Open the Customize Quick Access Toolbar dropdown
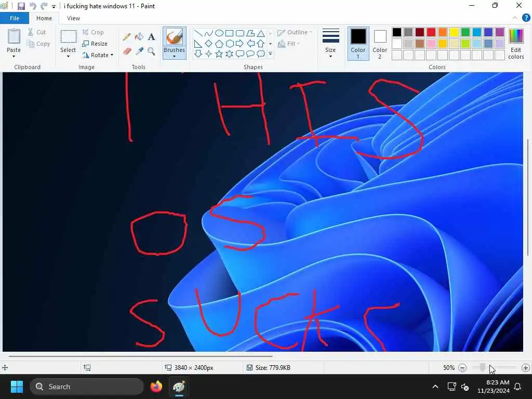 tap(54, 6)
